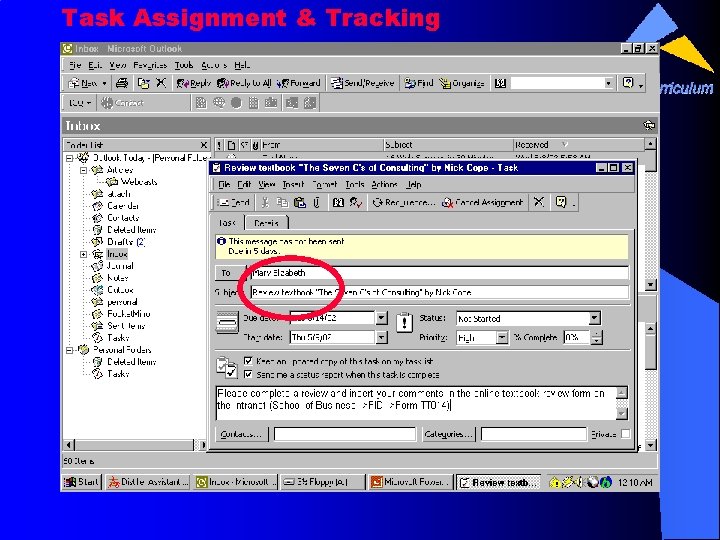Click the Cut scissors icon in Task toolbar
The height and width of the screenshot is (540, 720).
[x=265, y=202]
